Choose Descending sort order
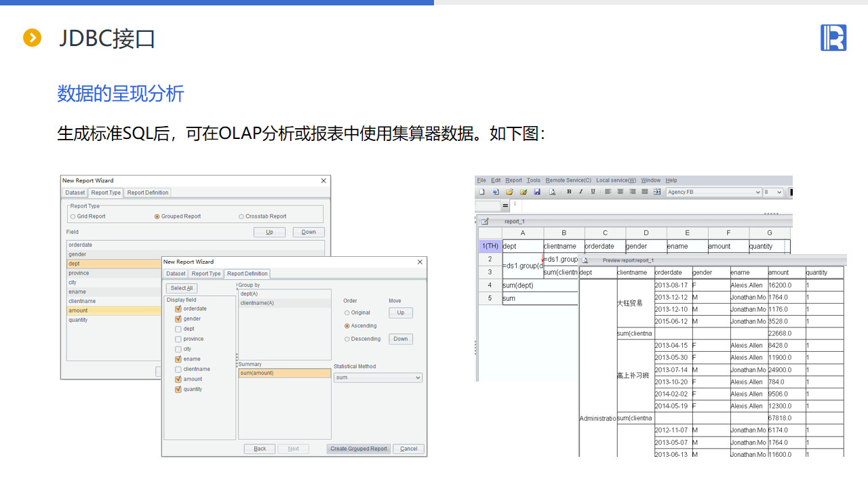The height and width of the screenshot is (488, 868). 347,339
